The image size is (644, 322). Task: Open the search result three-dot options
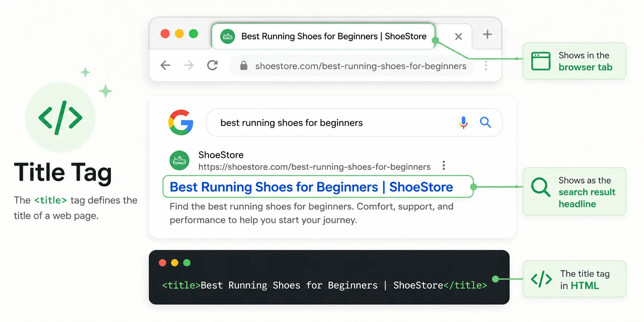(444, 166)
